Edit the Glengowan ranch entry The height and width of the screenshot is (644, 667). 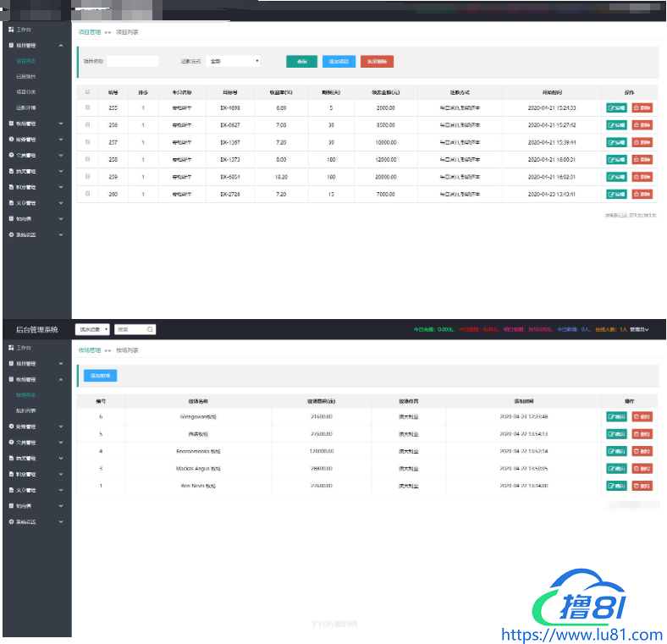coord(616,416)
